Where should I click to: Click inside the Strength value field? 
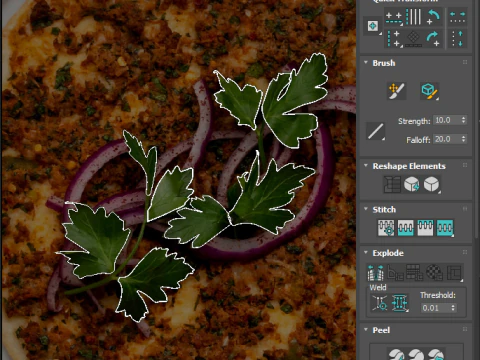[x=447, y=120]
